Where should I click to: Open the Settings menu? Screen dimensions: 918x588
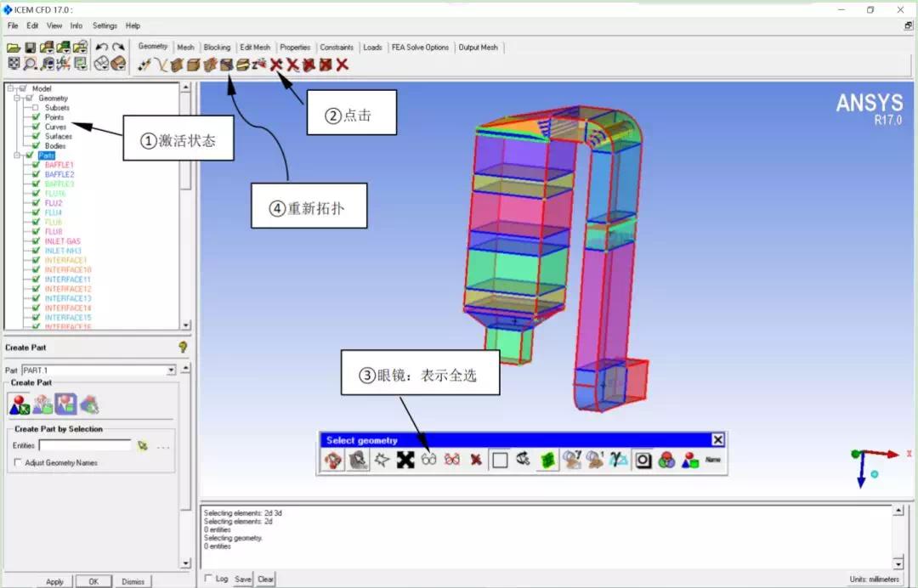105,25
